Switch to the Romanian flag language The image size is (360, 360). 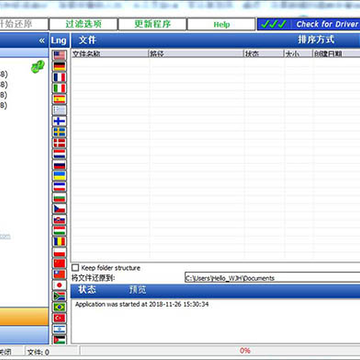point(60,241)
